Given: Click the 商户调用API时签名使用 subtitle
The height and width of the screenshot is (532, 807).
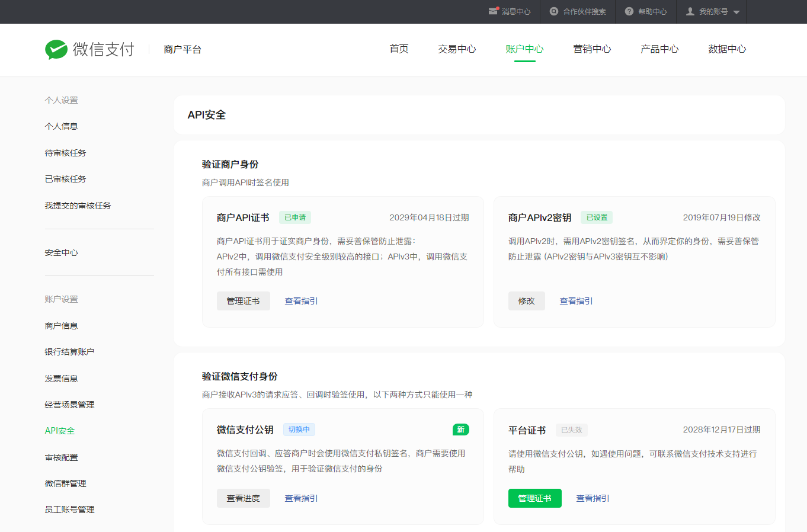Looking at the screenshot, I should [x=245, y=182].
